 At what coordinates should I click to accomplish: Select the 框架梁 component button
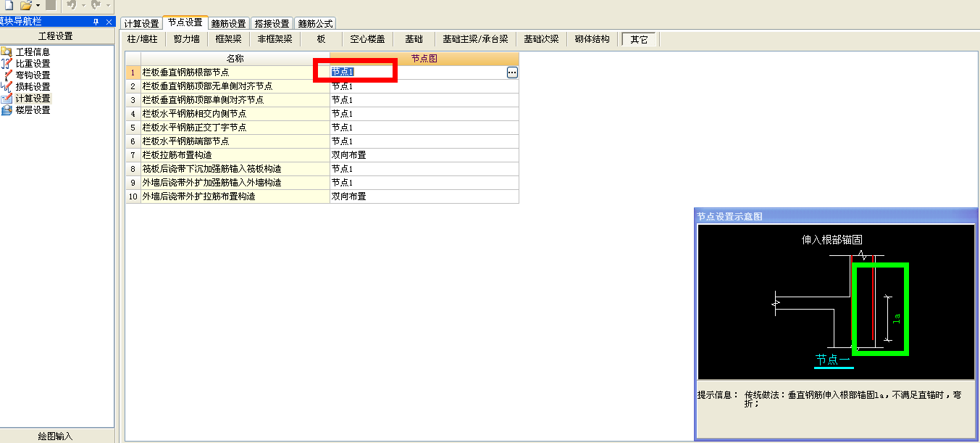point(229,39)
